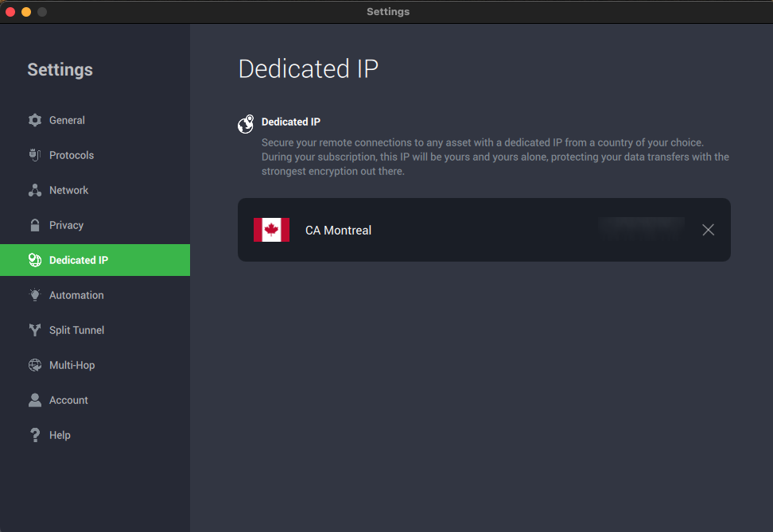Select the CA Montreal location name
Screen dimensions: 773x532
(338, 231)
